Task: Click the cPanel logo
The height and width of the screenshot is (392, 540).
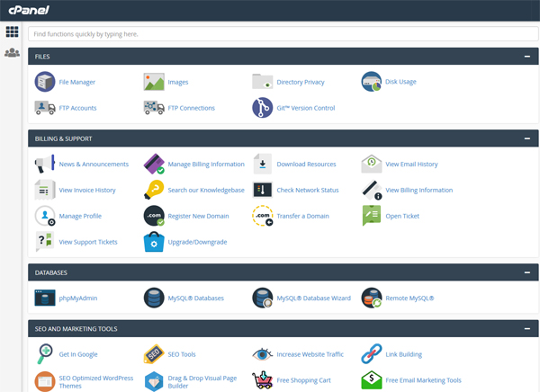Action: (29, 10)
